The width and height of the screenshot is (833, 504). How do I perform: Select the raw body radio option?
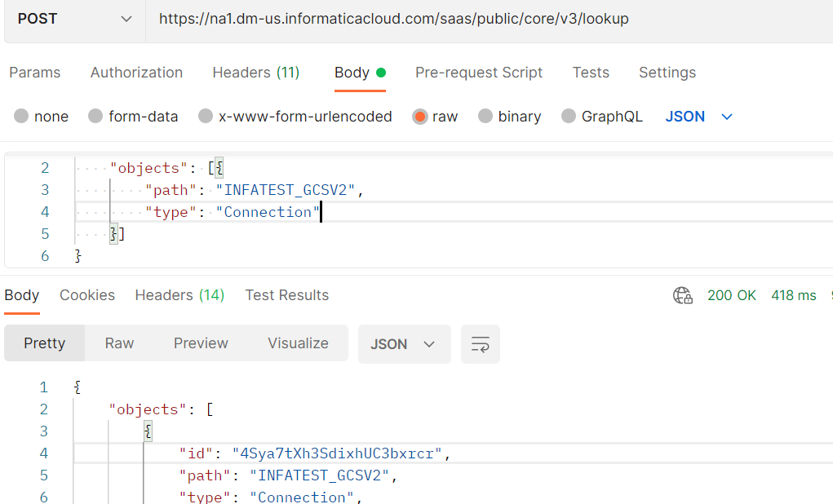click(419, 117)
